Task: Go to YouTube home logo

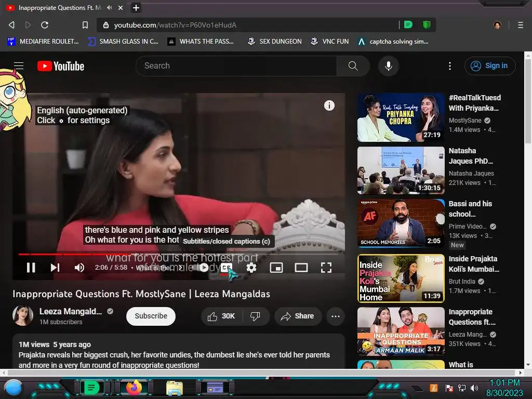Action: 61,66
